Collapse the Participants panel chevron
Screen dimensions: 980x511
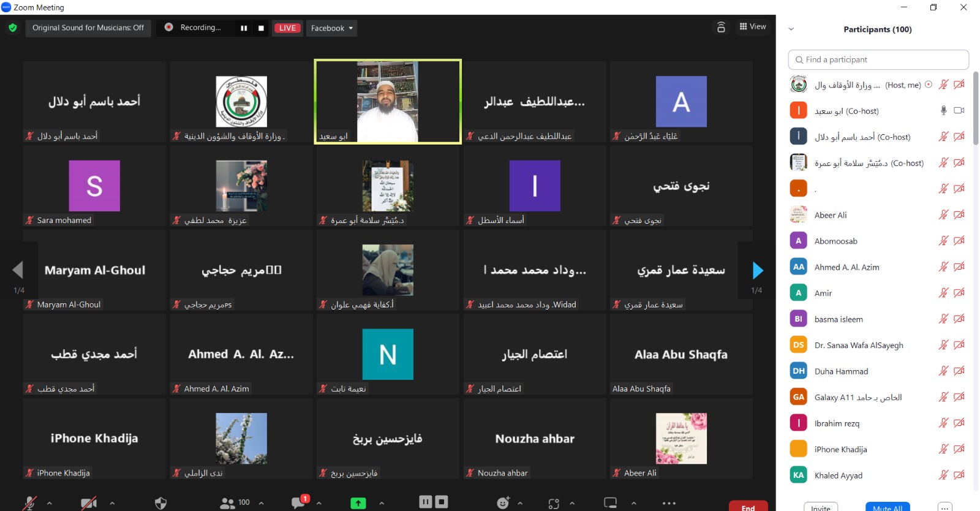(x=791, y=29)
